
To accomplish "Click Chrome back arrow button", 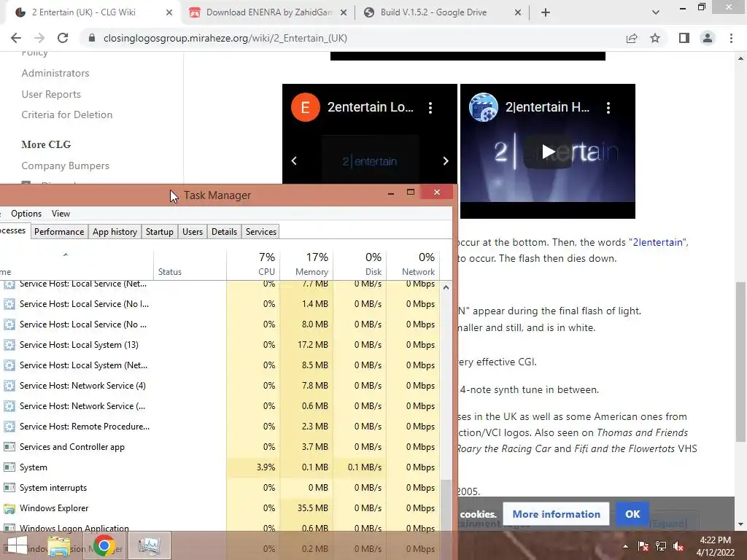I will click(x=16, y=38).
